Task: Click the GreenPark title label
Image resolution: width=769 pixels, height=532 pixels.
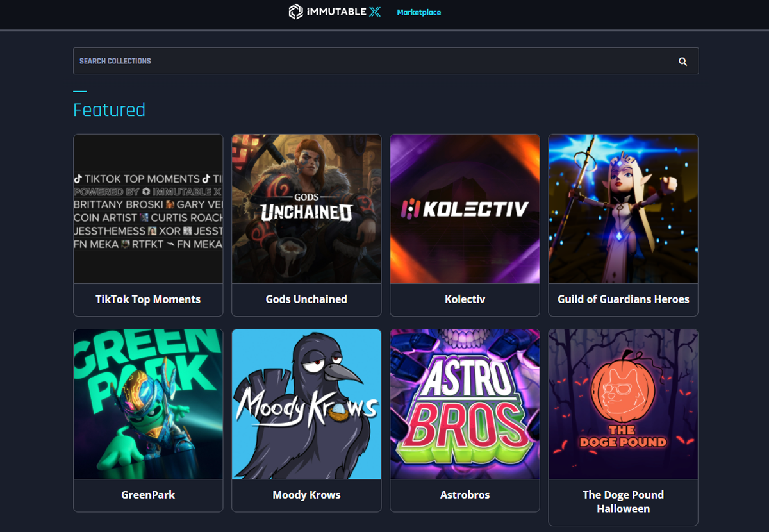Action: click(148, 495)
